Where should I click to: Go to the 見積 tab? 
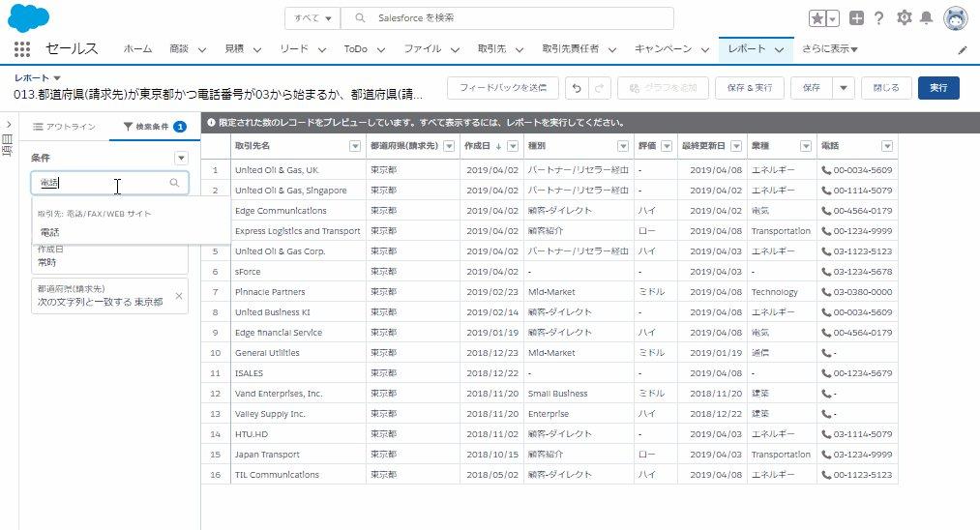(234, 48)
